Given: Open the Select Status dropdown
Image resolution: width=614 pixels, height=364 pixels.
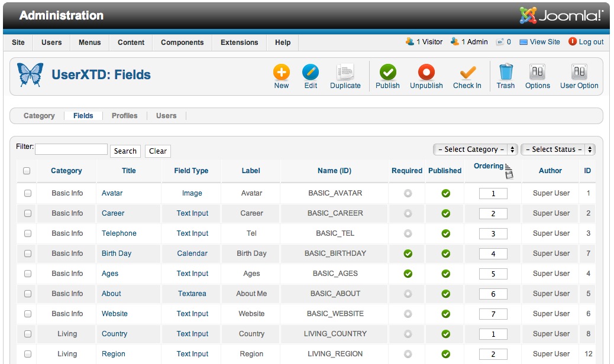Looking at the screenshot, I should click(558, 149).
